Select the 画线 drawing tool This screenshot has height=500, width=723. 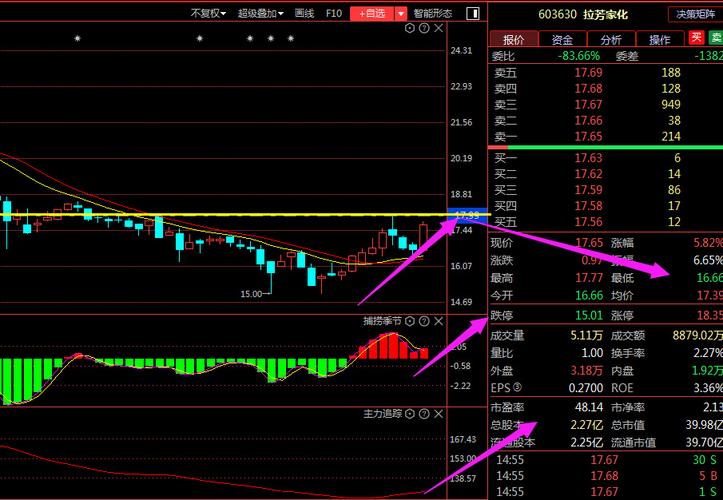tap(304, 13)
